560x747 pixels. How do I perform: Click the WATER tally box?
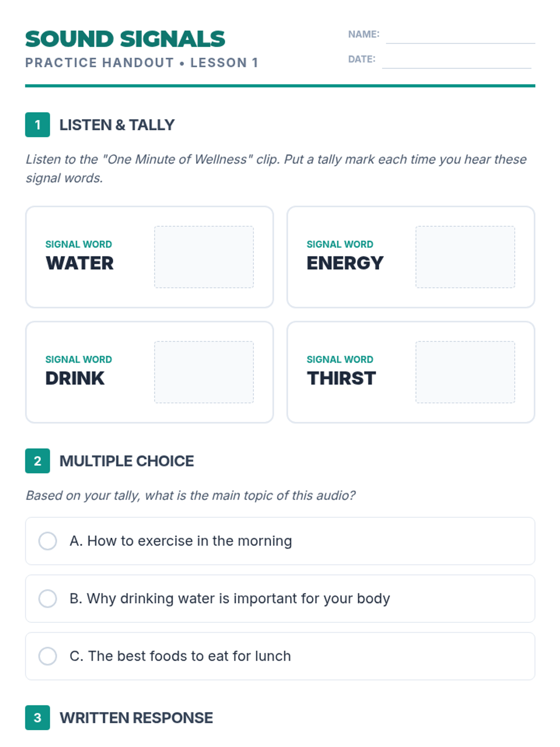(204, 257)
